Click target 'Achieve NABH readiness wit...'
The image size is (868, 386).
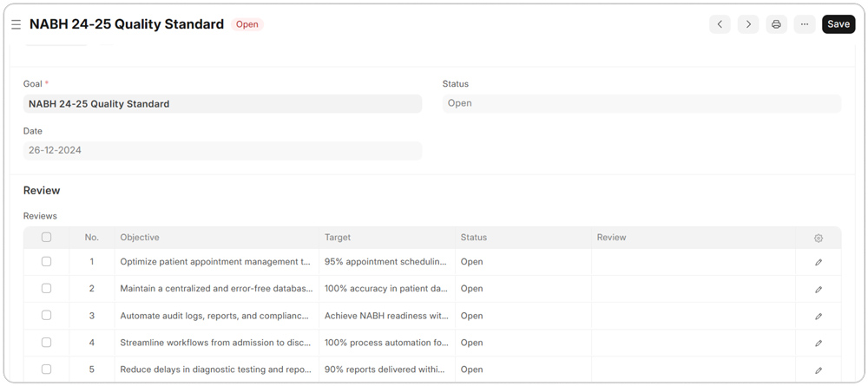387,316
